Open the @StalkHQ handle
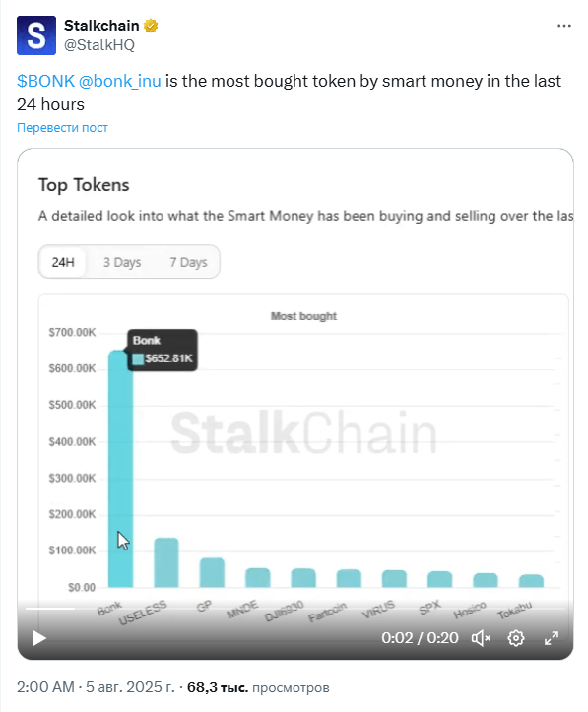The height and width of the screenshot is (712, 588). (x=98, y=45)
